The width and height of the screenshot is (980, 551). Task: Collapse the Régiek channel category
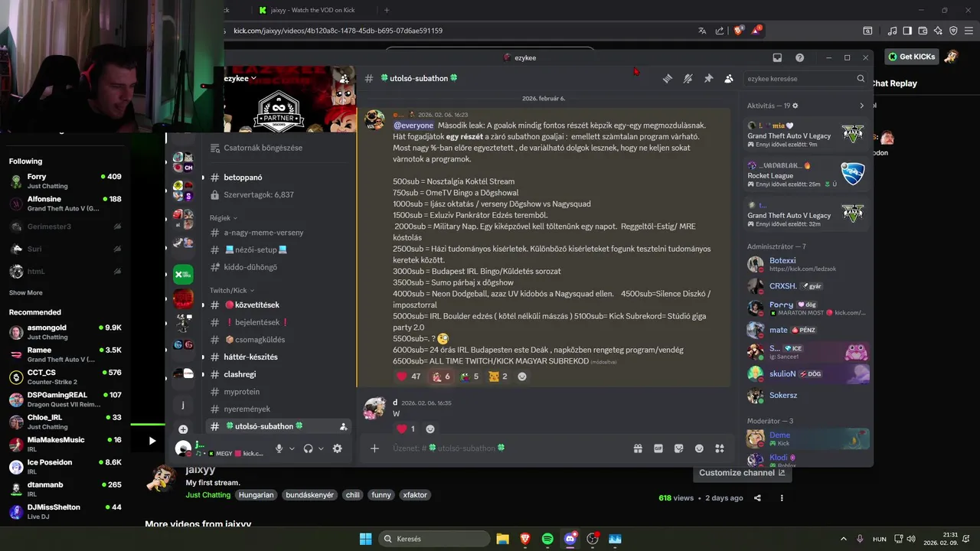click(222, 218)
